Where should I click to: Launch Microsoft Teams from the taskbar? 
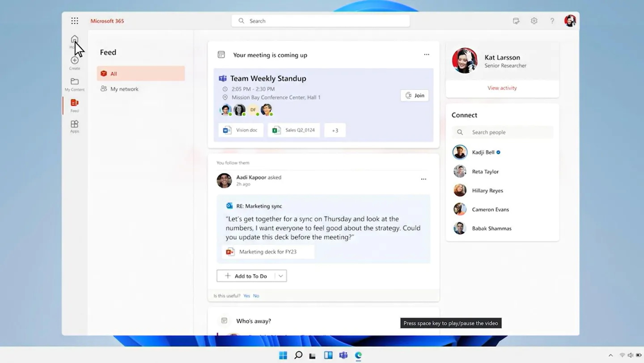click(343, 355)
